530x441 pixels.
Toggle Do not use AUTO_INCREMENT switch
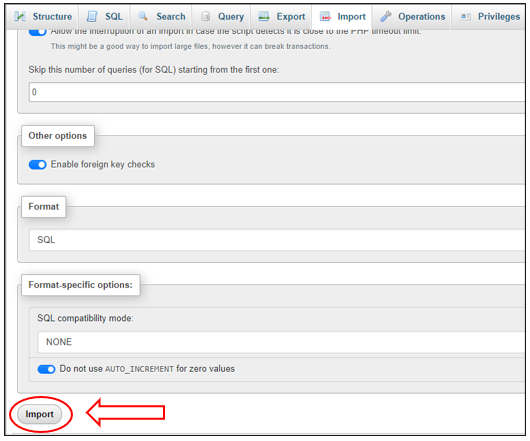46,369
